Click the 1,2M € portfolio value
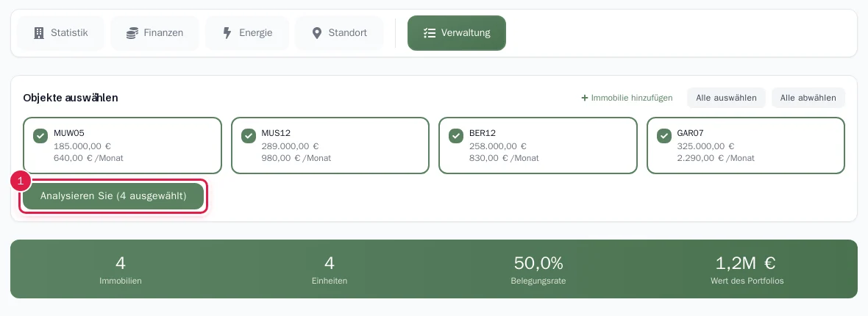The image size is (868, 316). pyautogui.click(x=747, y=263)
